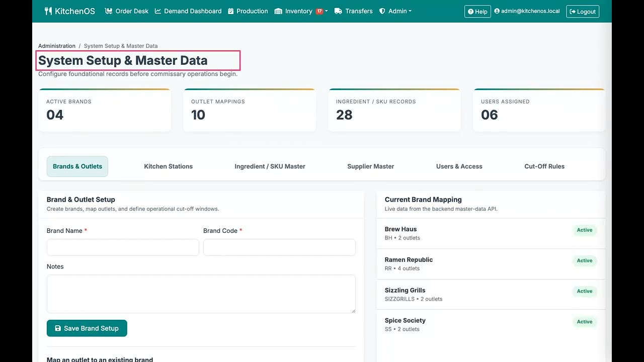644x362 pixels.
Task: Click into the Notes text area
Action: pos(201,294)
